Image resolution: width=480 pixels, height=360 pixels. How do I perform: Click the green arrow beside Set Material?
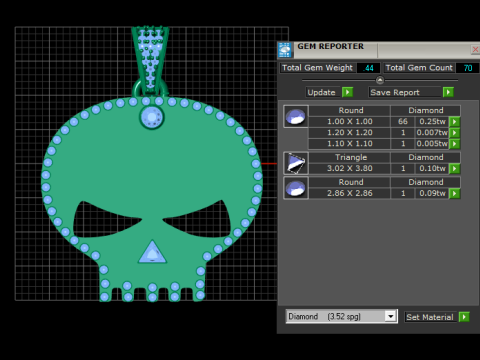click(464, 317)
